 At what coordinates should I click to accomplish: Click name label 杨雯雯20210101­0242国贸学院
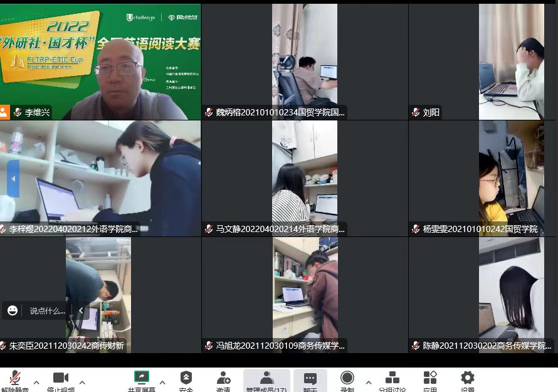tap(480, 229)
